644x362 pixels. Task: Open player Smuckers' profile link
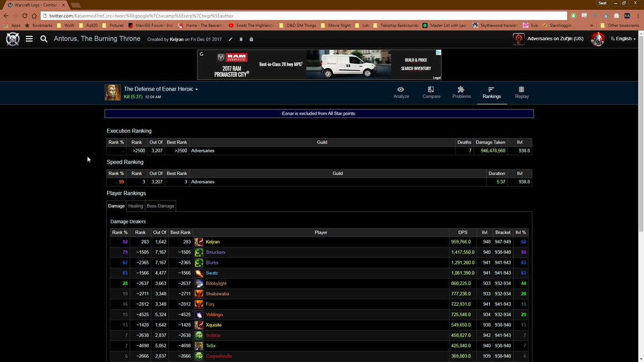(215, 252)
